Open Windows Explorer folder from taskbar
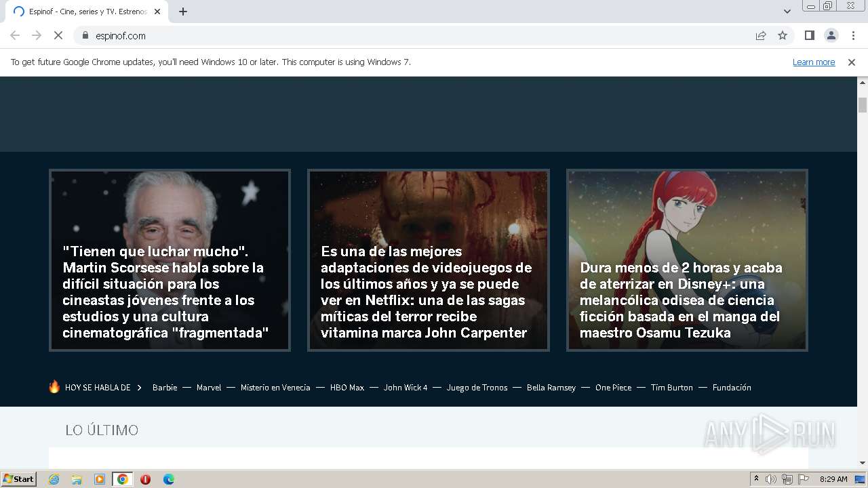868x488 pixels. 77,479
